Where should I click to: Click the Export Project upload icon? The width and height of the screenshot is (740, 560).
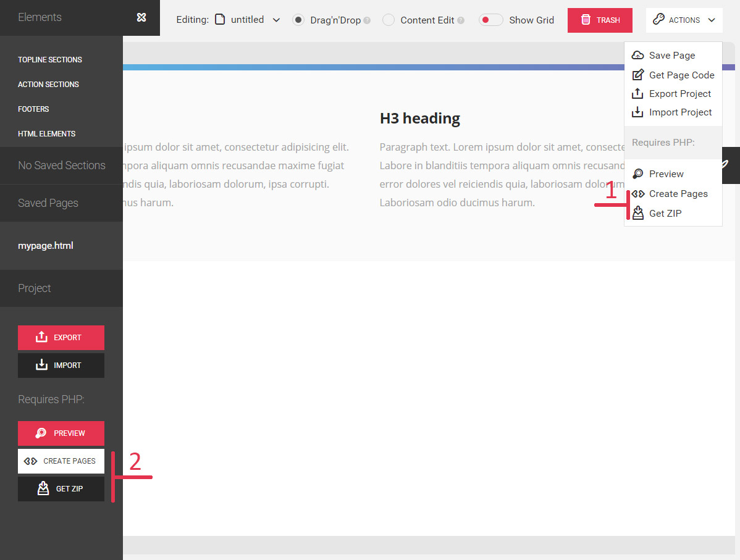637,94
